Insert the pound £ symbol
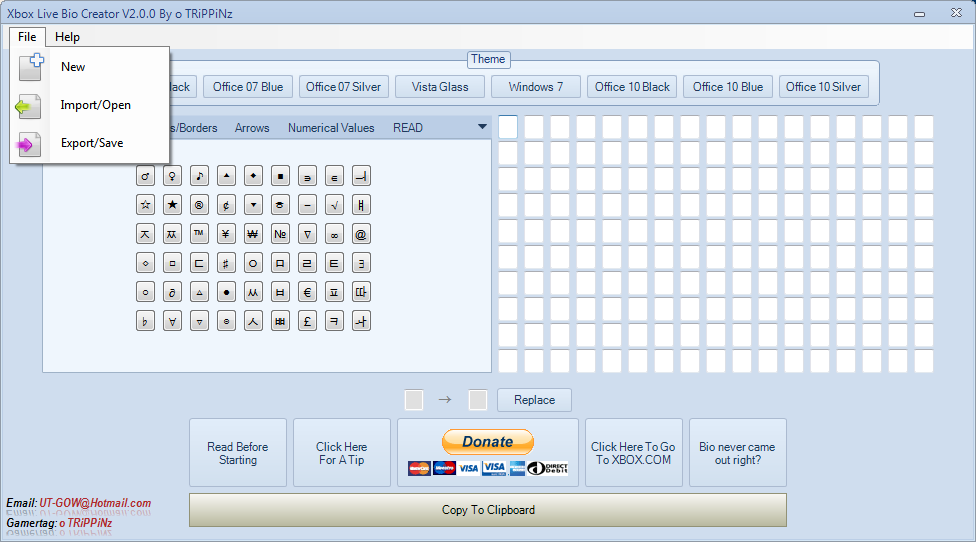 [x=307, y=321]
